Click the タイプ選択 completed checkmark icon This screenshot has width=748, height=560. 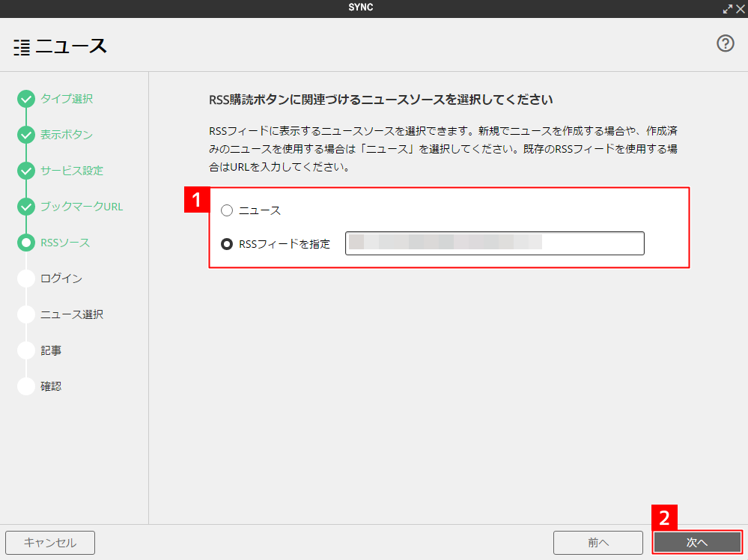26,99
